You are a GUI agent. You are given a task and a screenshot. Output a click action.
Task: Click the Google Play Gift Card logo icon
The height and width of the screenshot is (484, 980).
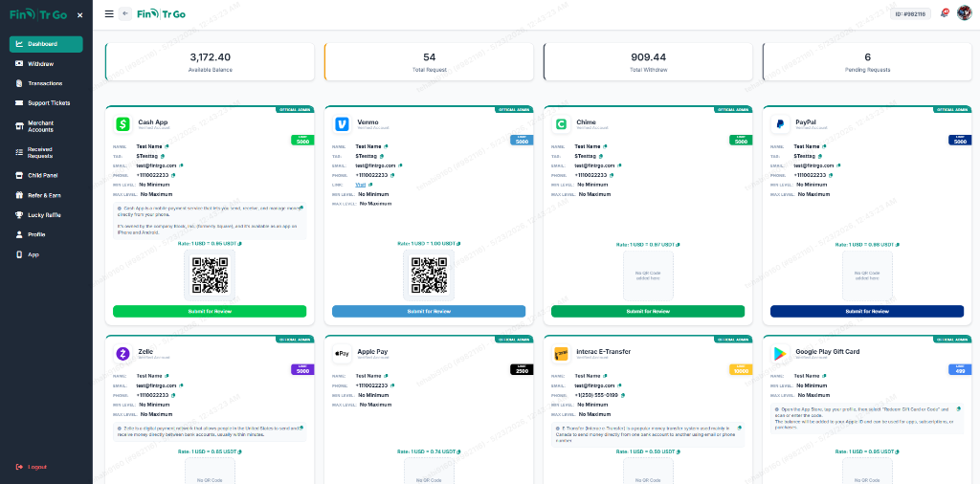(x=780, y=354)
